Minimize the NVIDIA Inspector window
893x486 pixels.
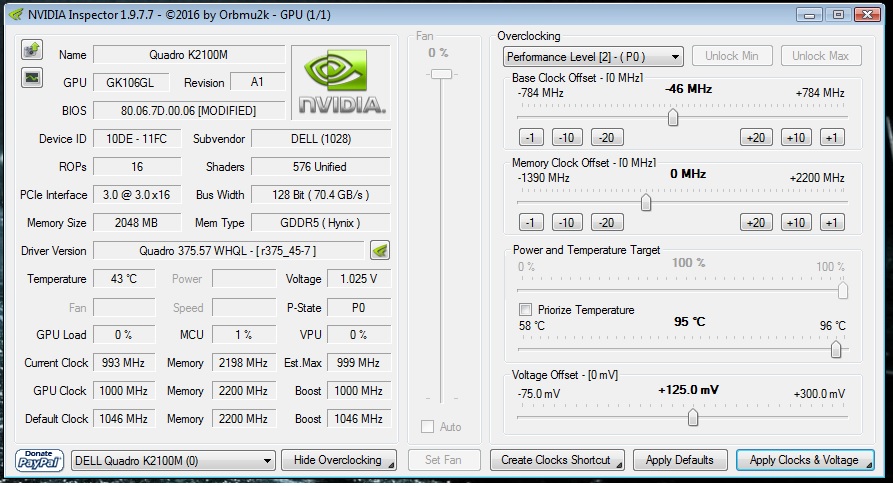coord(809,15)
